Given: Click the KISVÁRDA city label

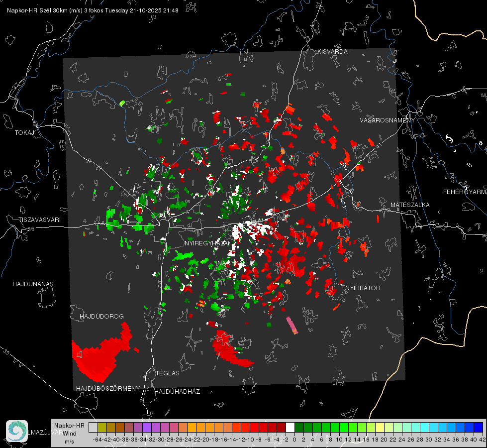Looking at the screenshot, I should pyautogui.click(x=332, y=52).
